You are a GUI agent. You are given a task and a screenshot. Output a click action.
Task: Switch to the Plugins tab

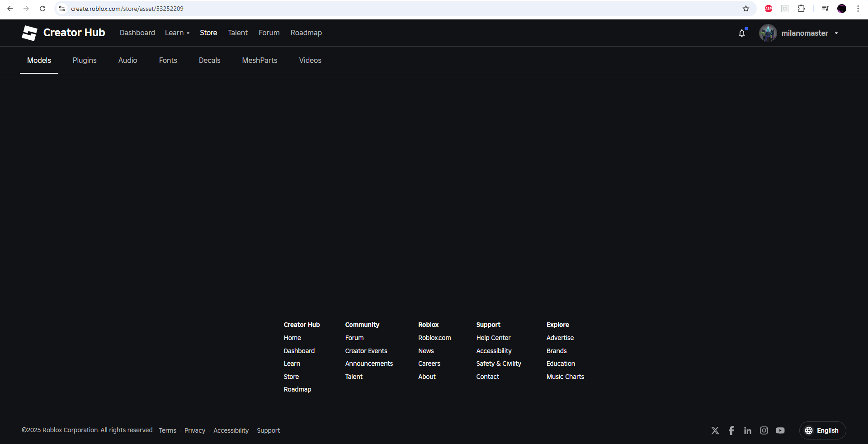click(85, 60)
